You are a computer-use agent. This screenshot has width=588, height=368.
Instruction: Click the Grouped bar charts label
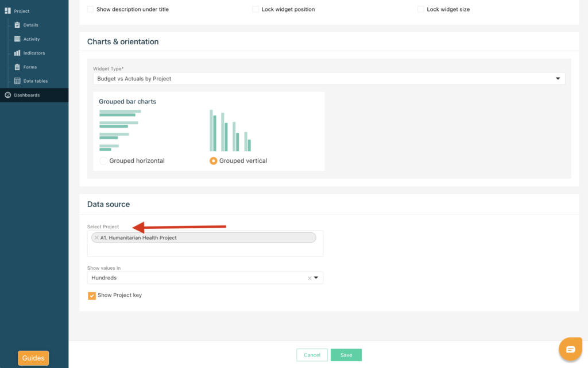127,101
